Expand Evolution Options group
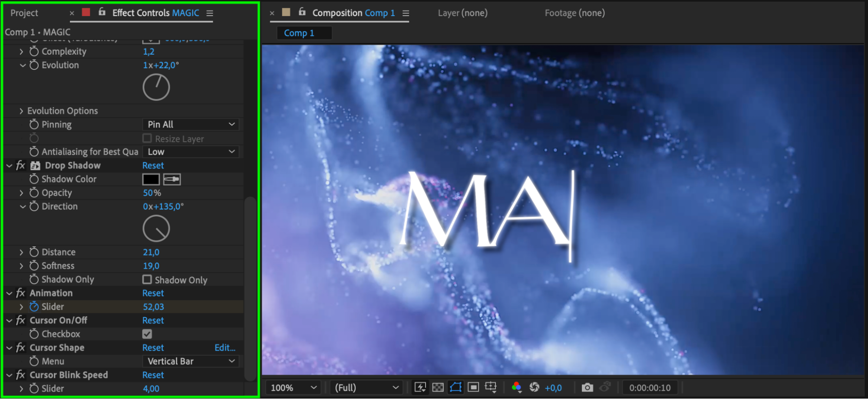 click(x=21, y=111)
